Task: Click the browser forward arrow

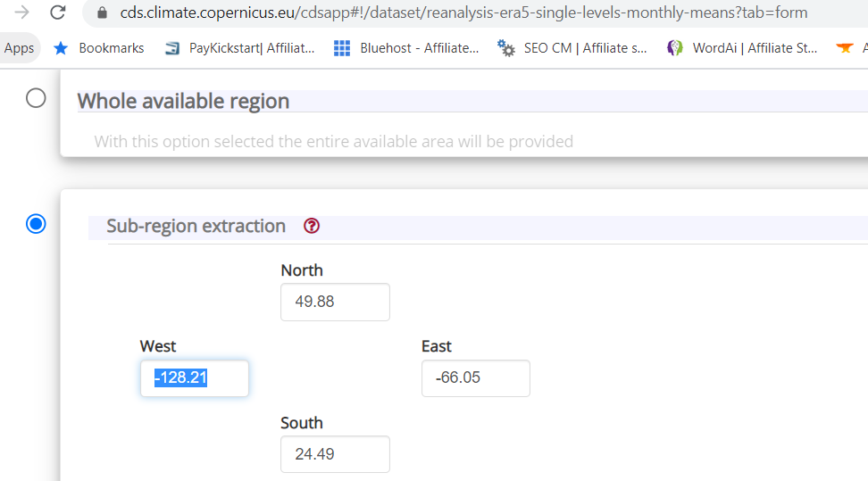Action: coord(22,13)
